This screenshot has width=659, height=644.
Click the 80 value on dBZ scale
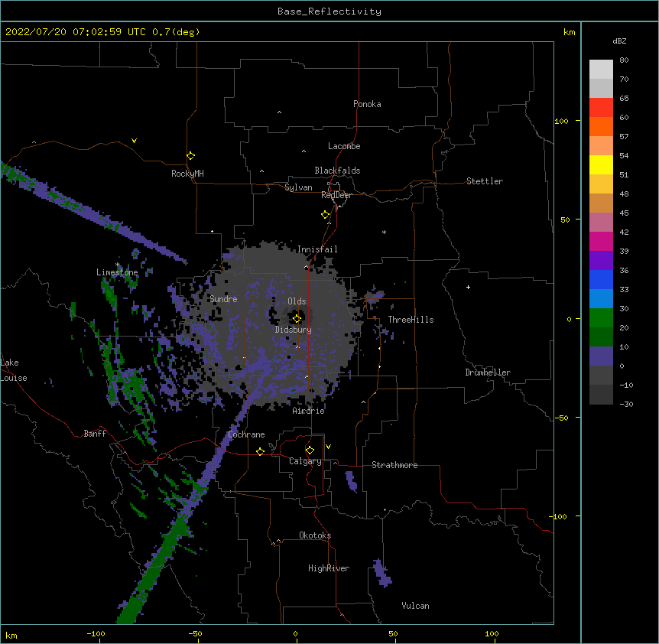click(624, 60)
